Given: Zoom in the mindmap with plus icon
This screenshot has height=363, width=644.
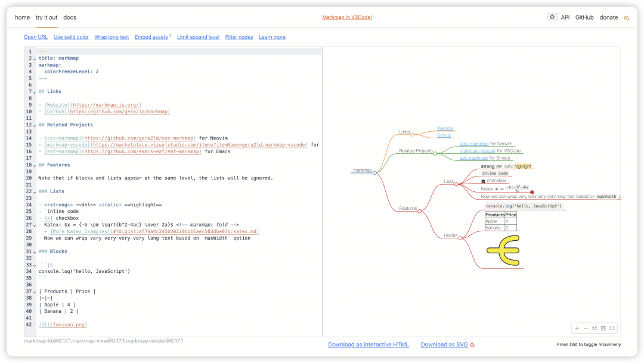Looking at the screenshot, I should [x=577, y=328].
